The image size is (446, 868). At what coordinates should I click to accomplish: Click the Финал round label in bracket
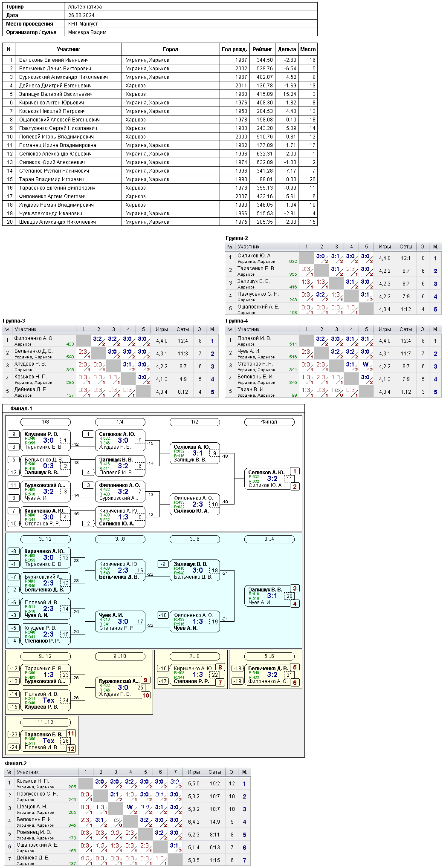point(269,422)
